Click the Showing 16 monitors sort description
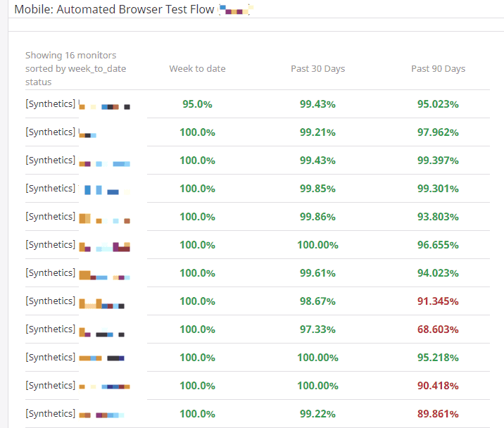 tap(75, 69)
